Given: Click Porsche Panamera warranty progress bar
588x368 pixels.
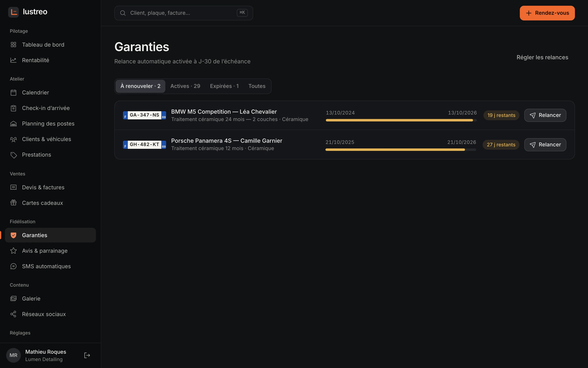Looking at the screenshot, I should (401, 150).
